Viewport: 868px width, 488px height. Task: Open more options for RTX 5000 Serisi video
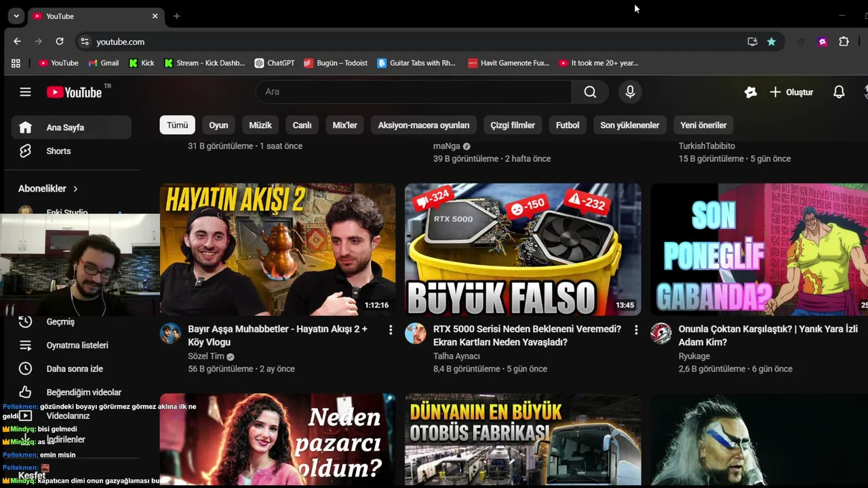635,330
